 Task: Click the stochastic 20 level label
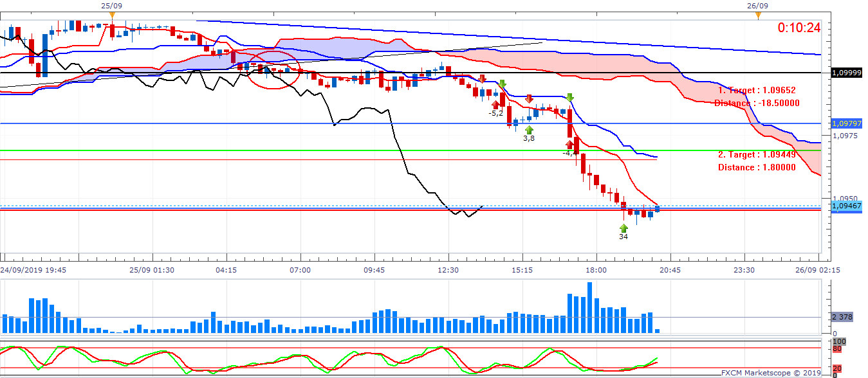[837, 368]
